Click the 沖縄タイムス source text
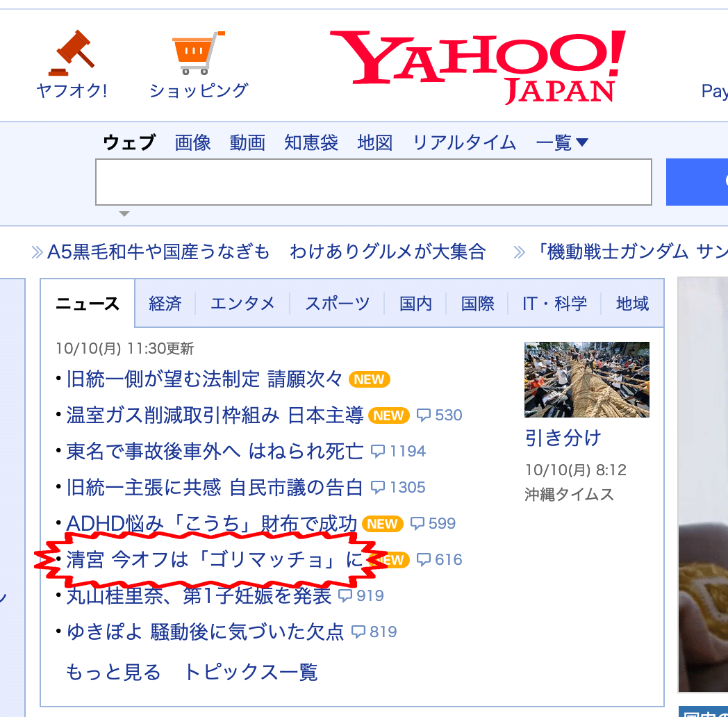 click(569, 495)
